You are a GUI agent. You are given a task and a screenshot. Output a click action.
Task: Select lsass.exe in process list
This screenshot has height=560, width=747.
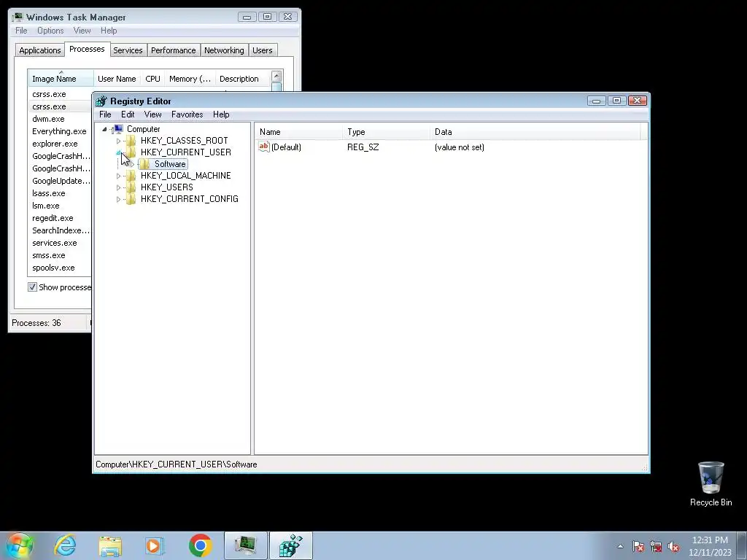tap(49, 192)
